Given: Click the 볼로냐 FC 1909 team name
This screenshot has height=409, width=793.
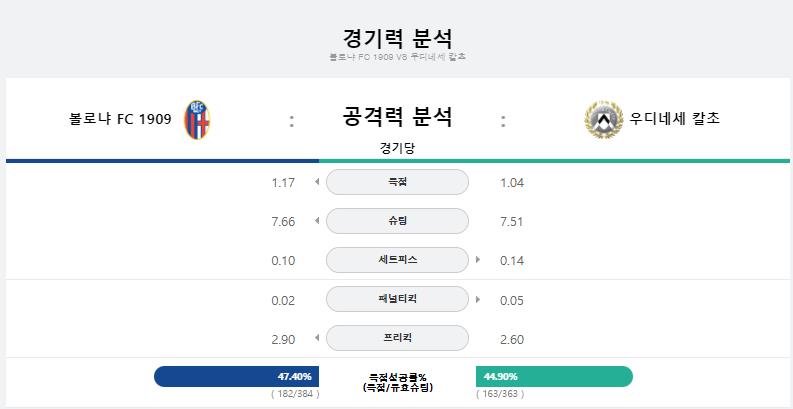Looking at the screenshot, I should coord(120,120).
